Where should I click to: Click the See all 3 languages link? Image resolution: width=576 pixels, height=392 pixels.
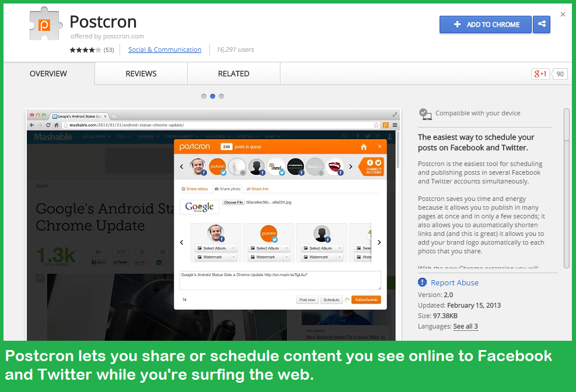pyautogui.click(x=465, y=326)
